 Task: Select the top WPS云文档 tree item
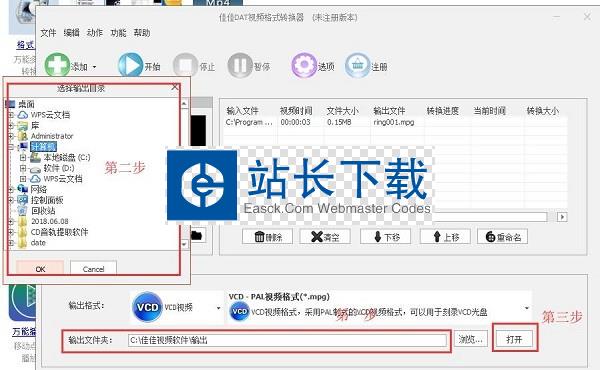point(50,115)
